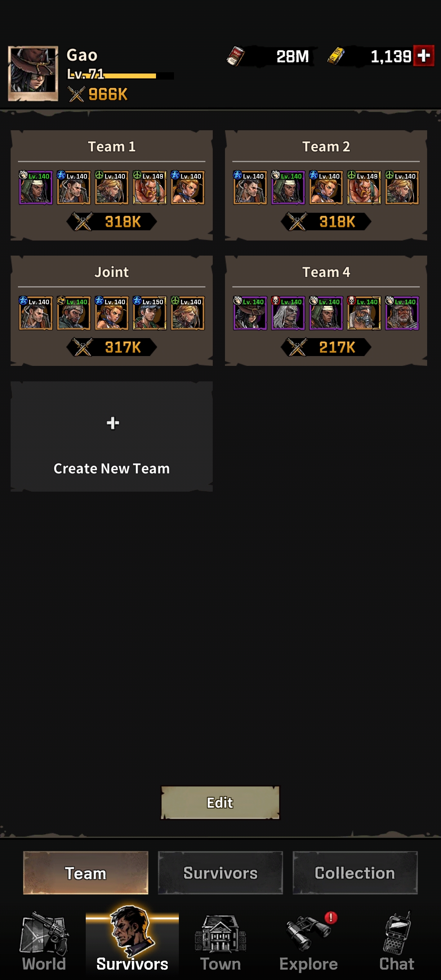
Task: Tap the plus icon in Create New Team
Action: [113, 423]
